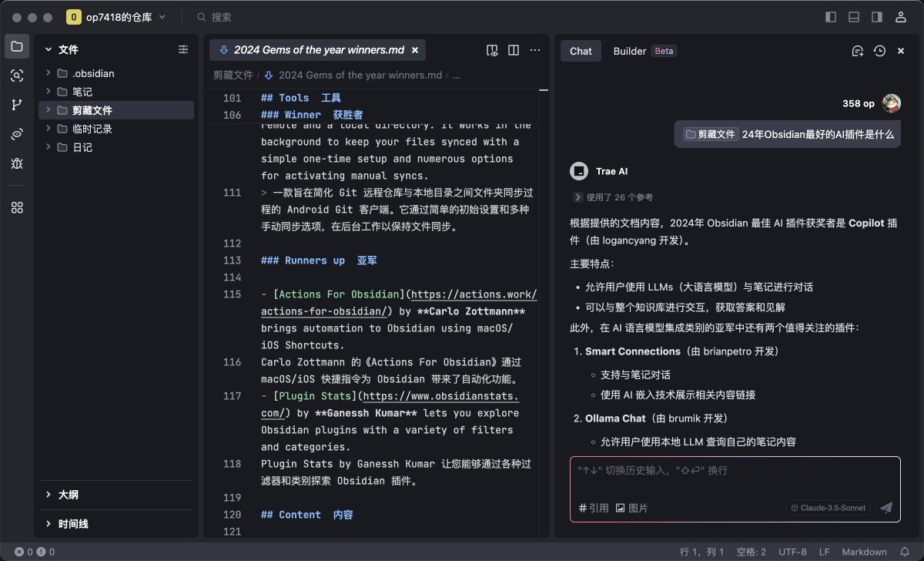
Task: Click the breadcrumb ellipsis segment
Action: click(x=456, y=76)
